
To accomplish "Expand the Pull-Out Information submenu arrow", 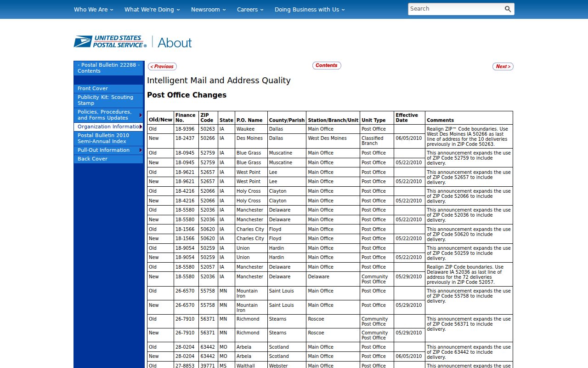I will (141, 150).
